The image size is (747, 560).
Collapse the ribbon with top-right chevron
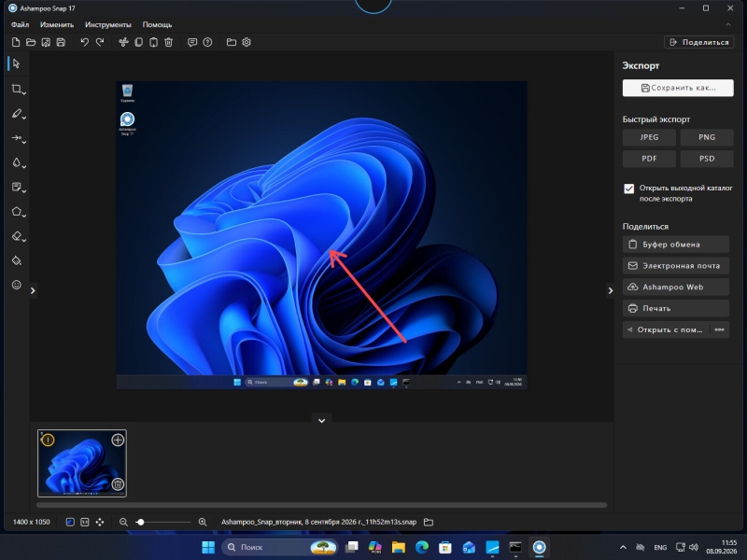[728, 25]
